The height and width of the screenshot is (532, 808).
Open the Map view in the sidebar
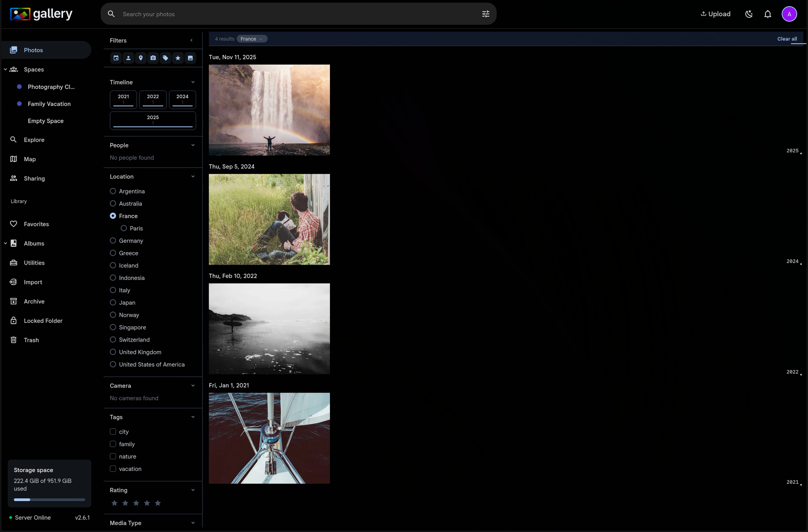30,159
